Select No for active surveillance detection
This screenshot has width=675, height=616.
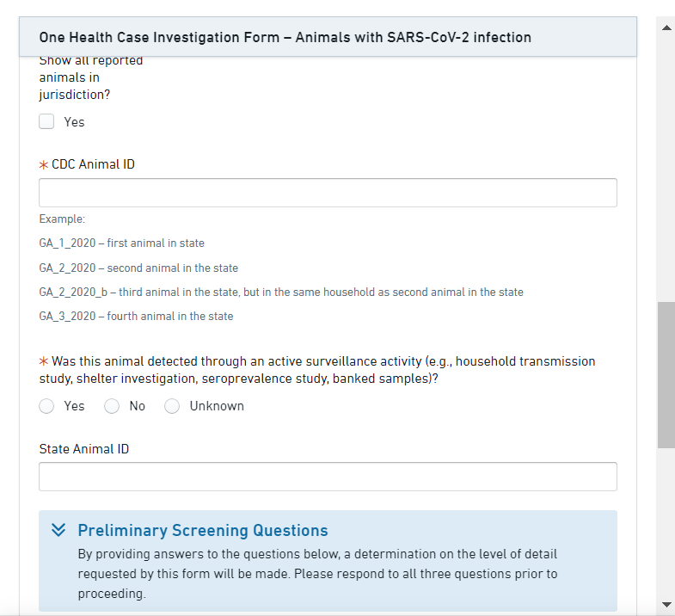click(x=112, y=406)
